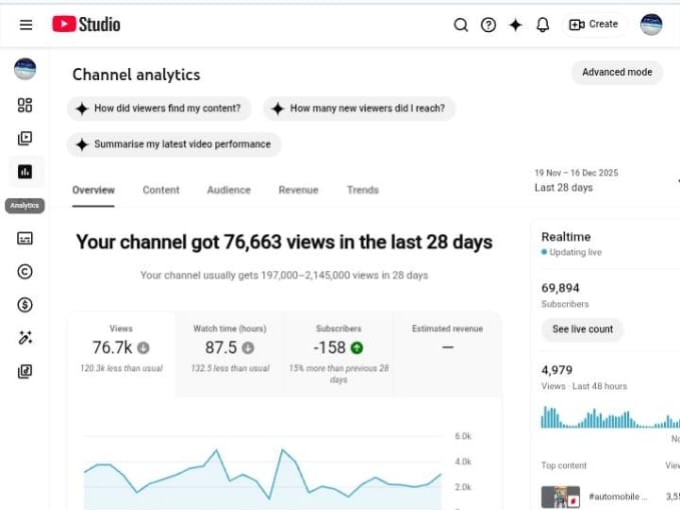
Task: Open the Earn dollar sidebar icon
Action: [x=25, y=304]
